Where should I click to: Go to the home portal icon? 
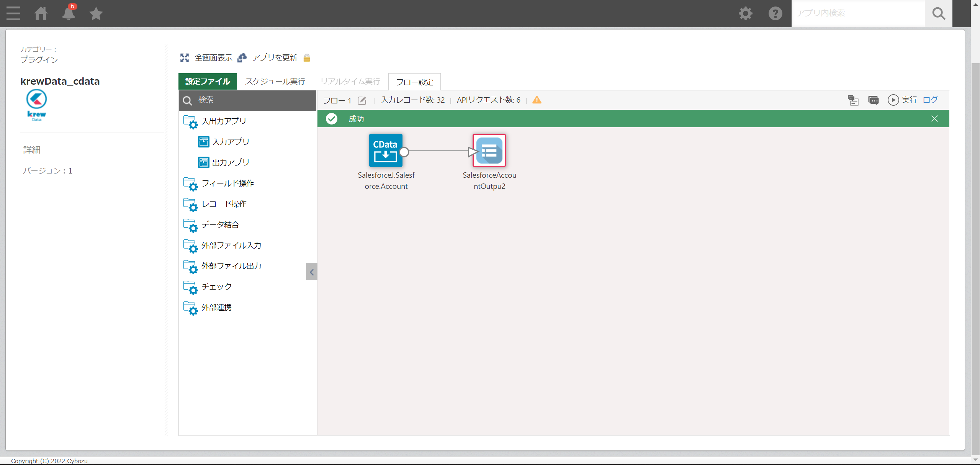tap(41, 13)
